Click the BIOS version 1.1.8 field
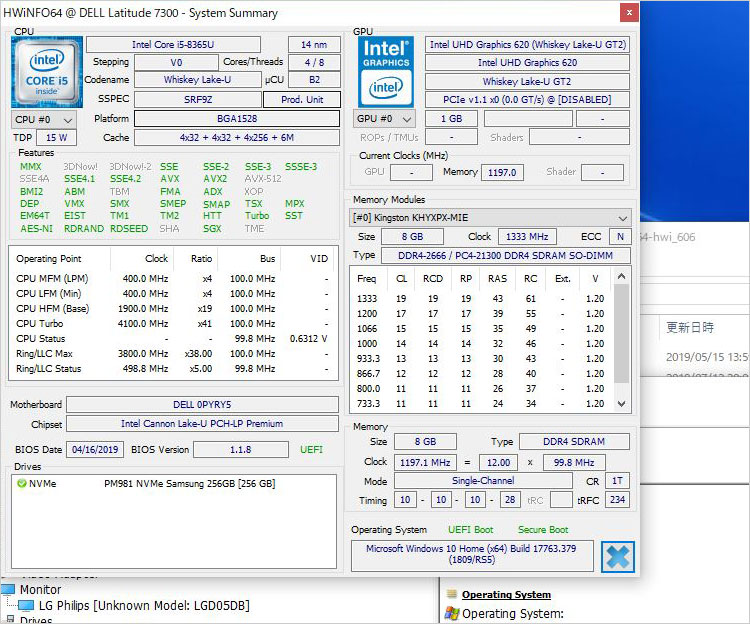Viewport: 750px width, 624px height. point(241,449)
